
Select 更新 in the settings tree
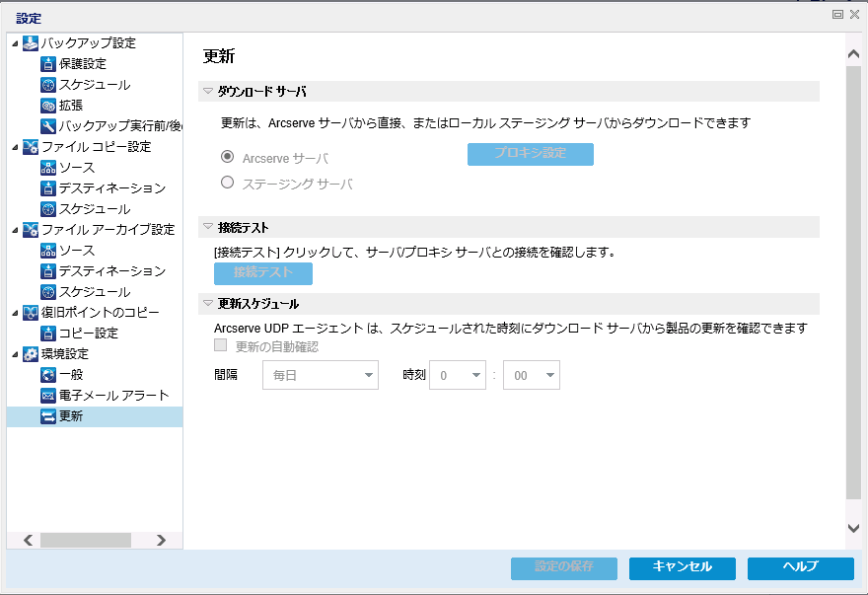tap(71, 416)
